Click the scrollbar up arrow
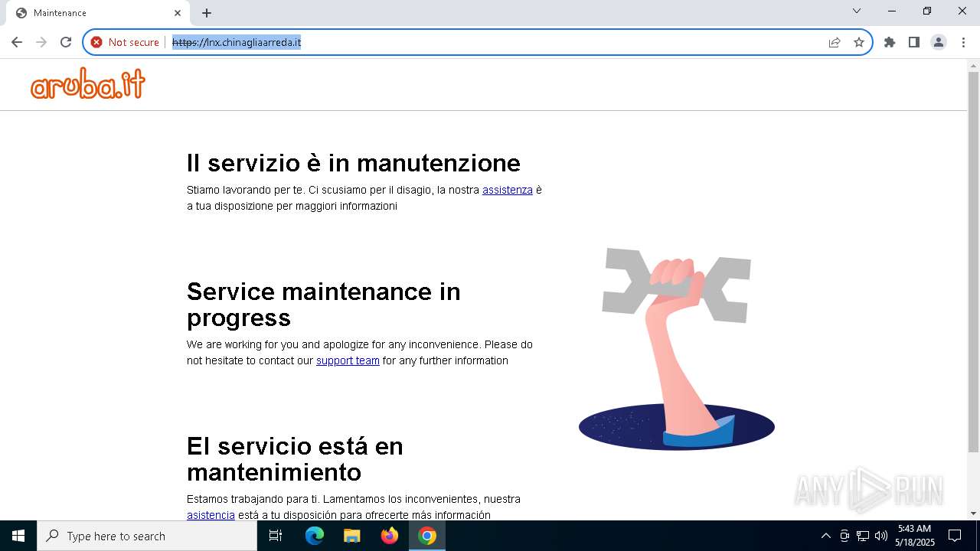The height and width of the screenshot is (551, 980). click(x=974, y=65)
